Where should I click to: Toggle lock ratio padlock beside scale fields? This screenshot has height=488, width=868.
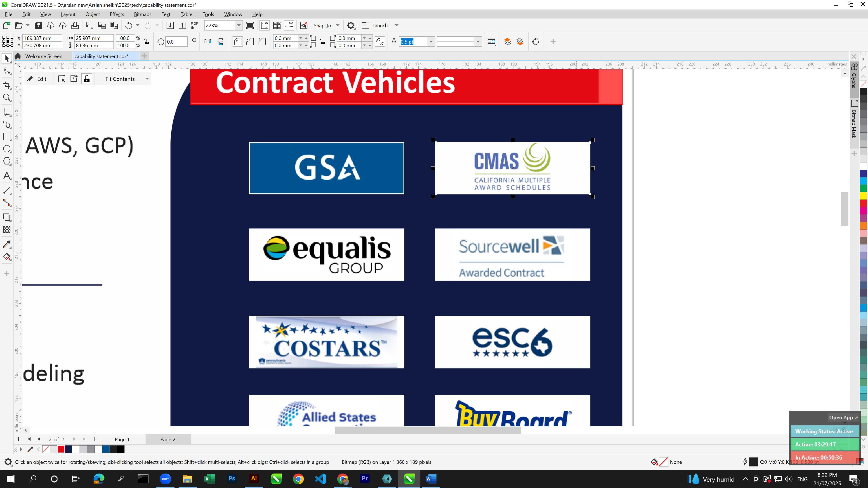[147, 42]
